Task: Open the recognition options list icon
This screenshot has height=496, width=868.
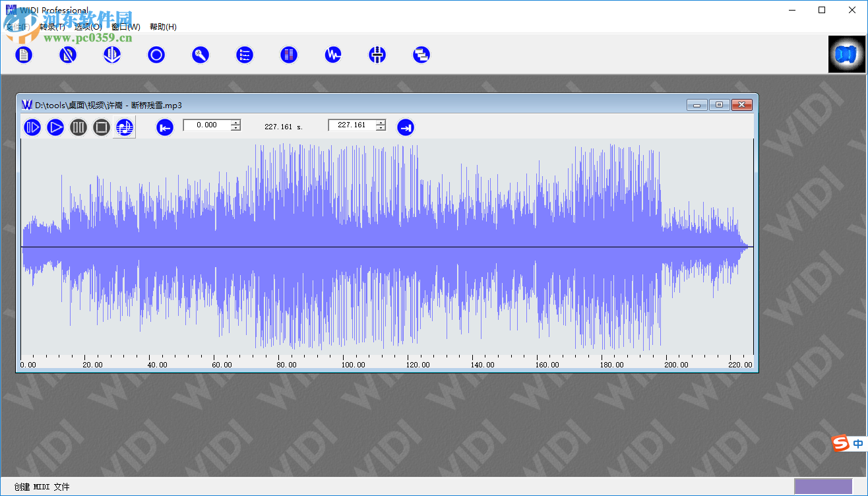Action: [x=245, y=55]
